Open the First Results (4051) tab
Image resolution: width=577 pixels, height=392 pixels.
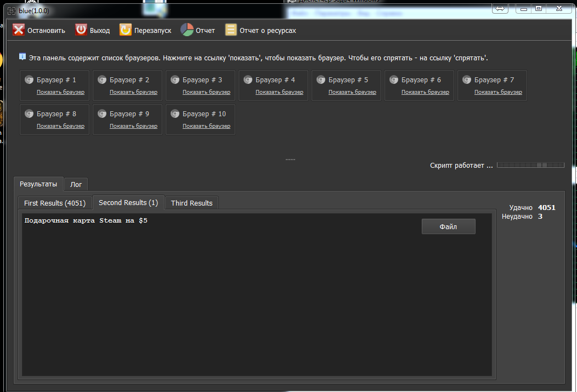tap(55, 203)
